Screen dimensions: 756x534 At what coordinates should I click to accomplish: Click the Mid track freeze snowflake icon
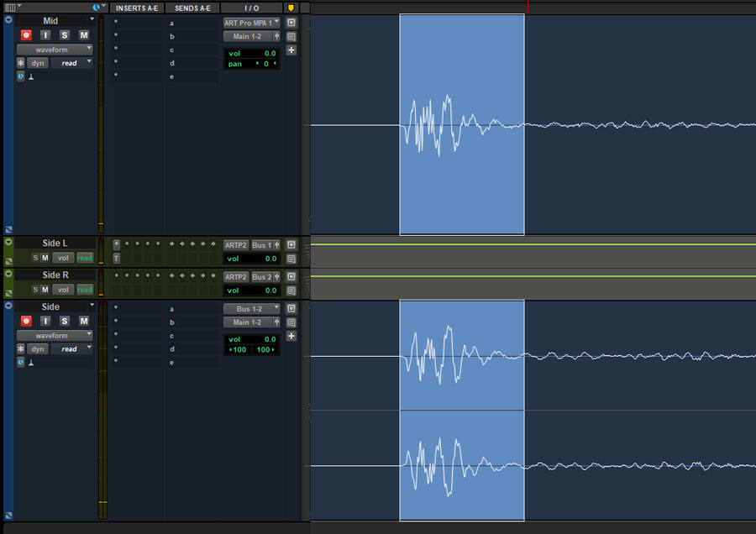point(21,63)
